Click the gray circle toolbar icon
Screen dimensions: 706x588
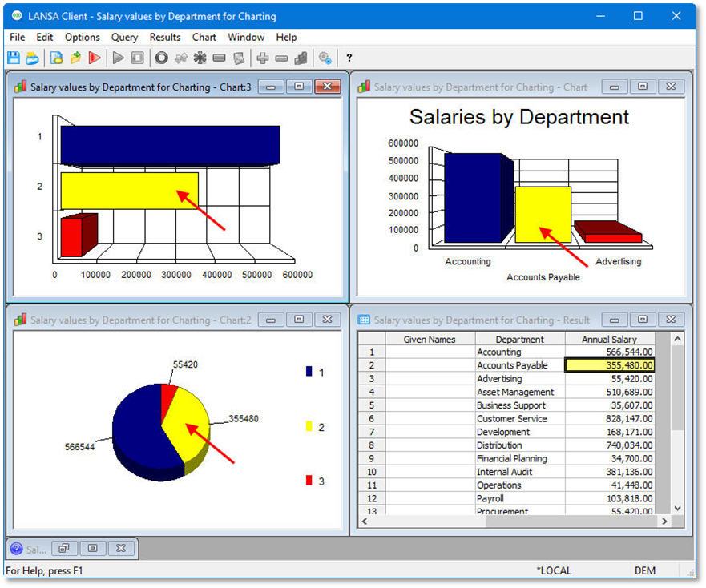coord(161,58)
